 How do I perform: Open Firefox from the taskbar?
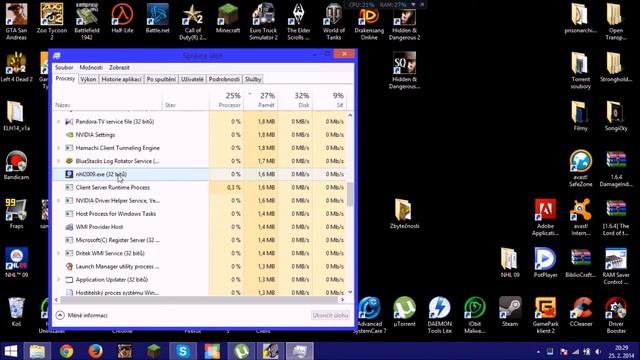(96, 351)
